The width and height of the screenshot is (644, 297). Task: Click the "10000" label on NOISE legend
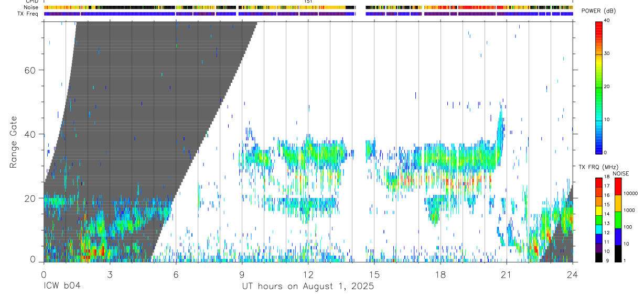click(x=631, y=194)
